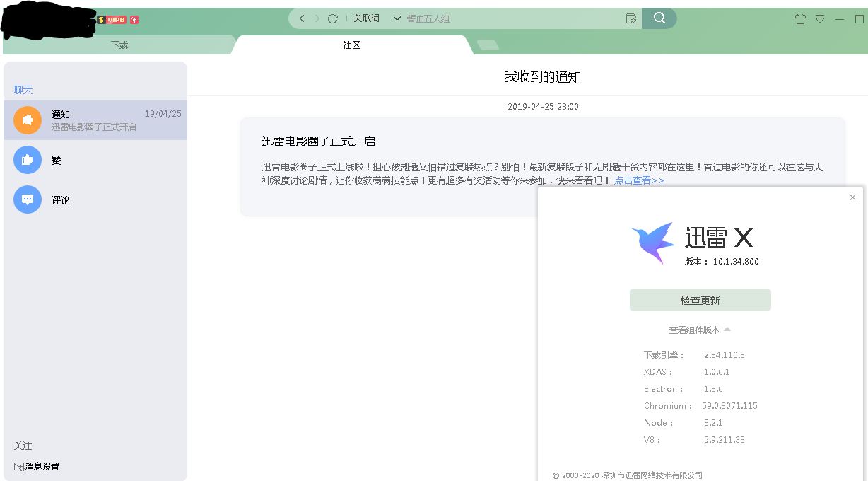
Task: Click the Xunlei bird logo in about panel
Action: pyautogui.click(x=651, y=242)
